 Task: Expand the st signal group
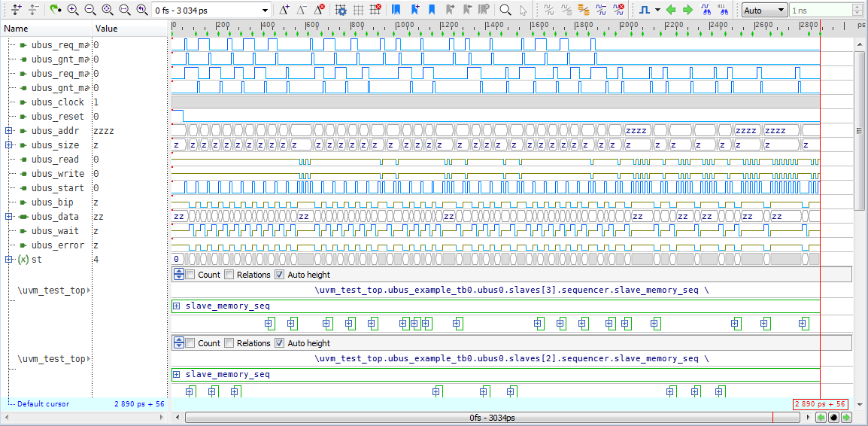pos(8,259)
